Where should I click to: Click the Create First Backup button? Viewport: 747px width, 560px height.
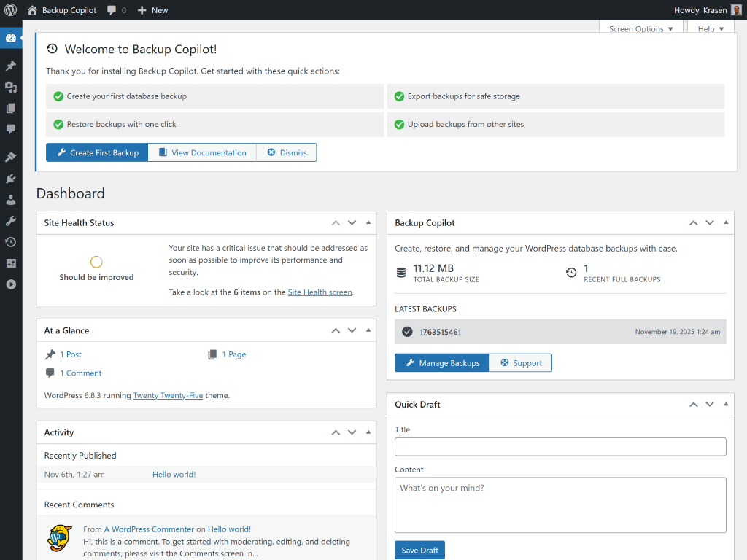point(96,152)
